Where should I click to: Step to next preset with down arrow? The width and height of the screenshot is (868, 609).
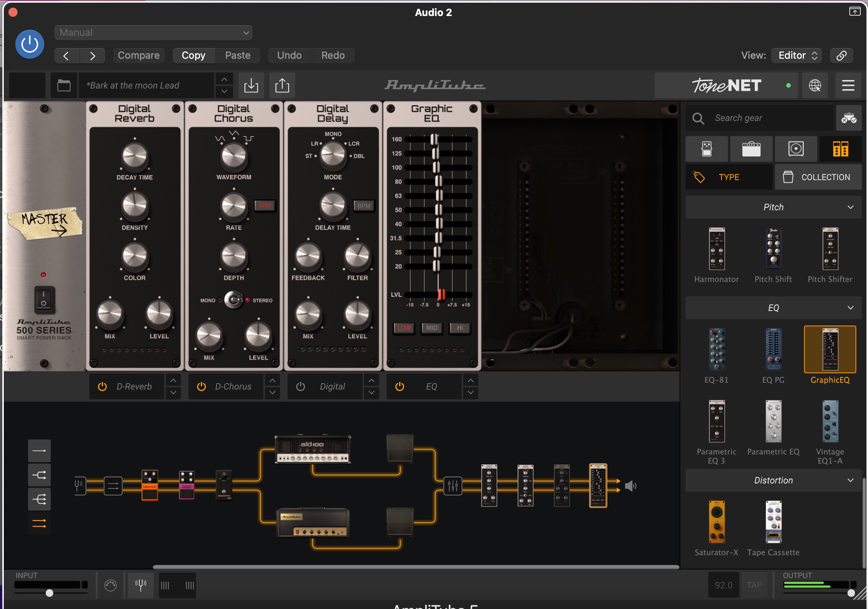pos(224,92)
